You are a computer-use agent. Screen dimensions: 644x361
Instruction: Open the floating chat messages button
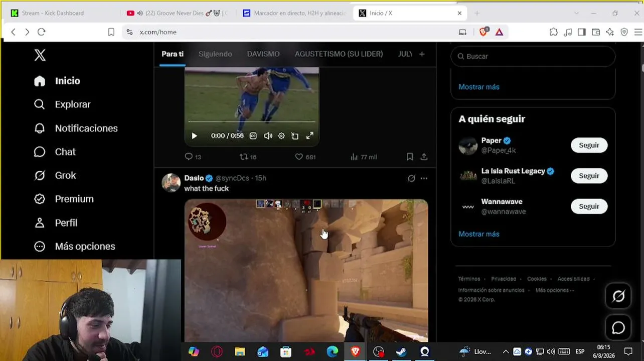click(618, 328)
